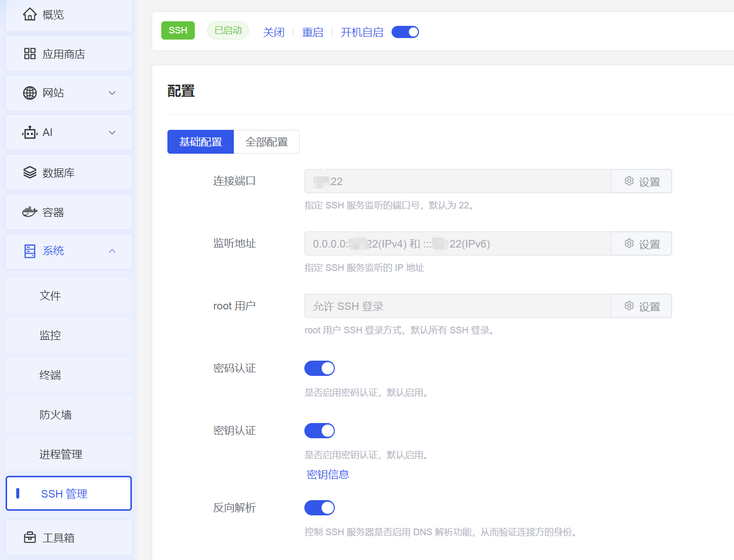Click the root 用户 field showing 允许 SSH 登录
Screen dimensions: 734x560
point(457,306)
